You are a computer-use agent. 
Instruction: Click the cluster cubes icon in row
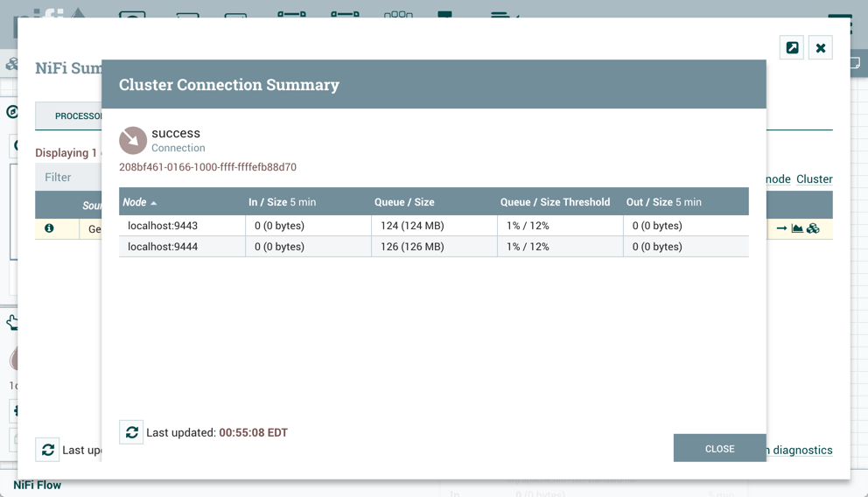[813, 228]
